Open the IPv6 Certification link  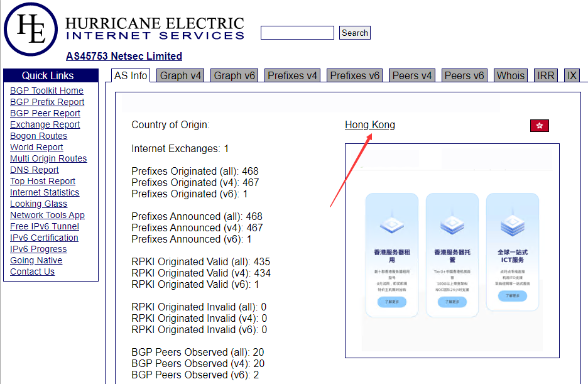[44, 238]
